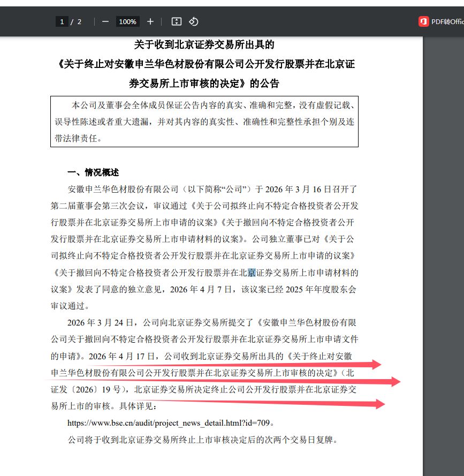Click the zoom out minus button
464x476 pixels.
(x=105, y=21)
